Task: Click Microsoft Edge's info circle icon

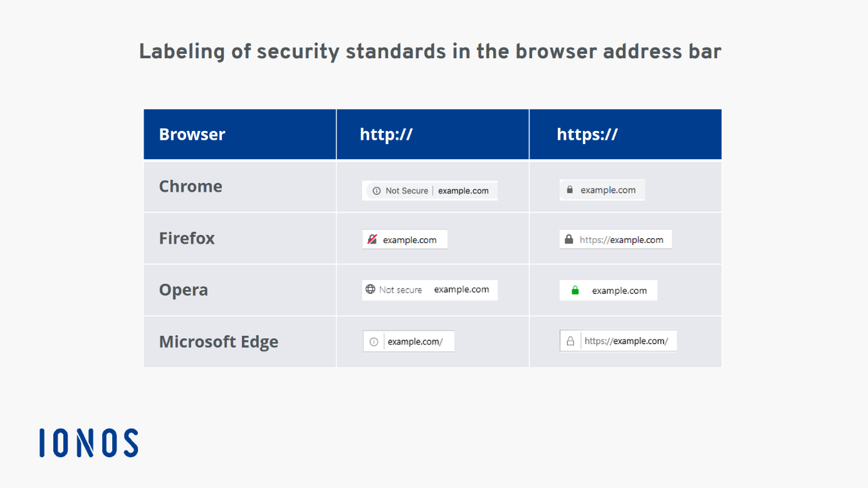Action: [x=374, y=342]
